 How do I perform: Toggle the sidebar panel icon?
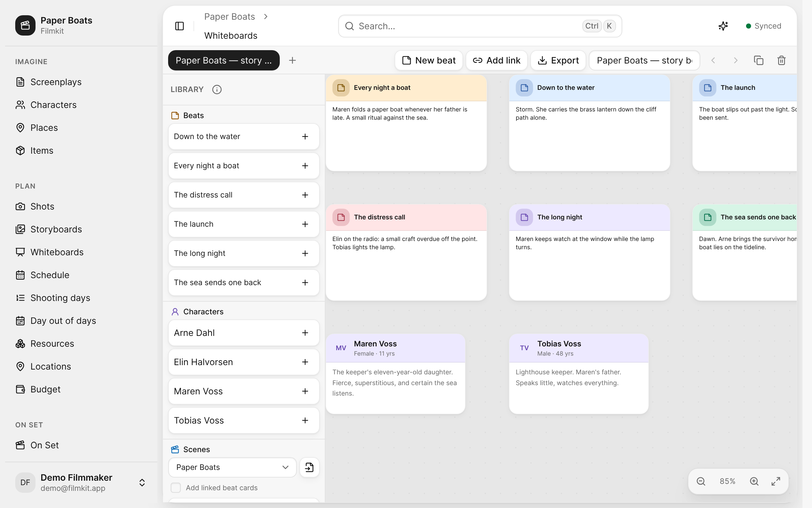(x=180, y=26)
